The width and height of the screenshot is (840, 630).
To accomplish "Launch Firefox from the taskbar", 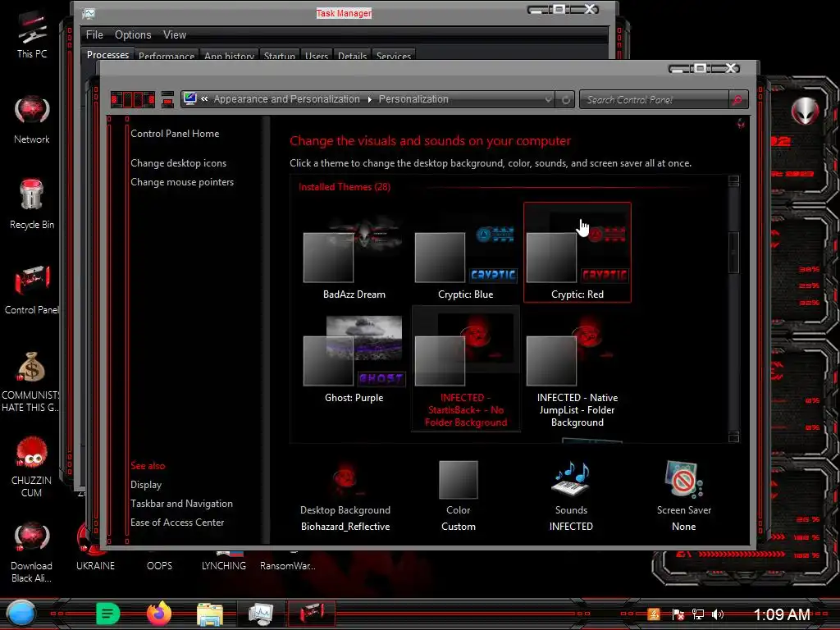I will pyautogui.click(x=159, y=614).
